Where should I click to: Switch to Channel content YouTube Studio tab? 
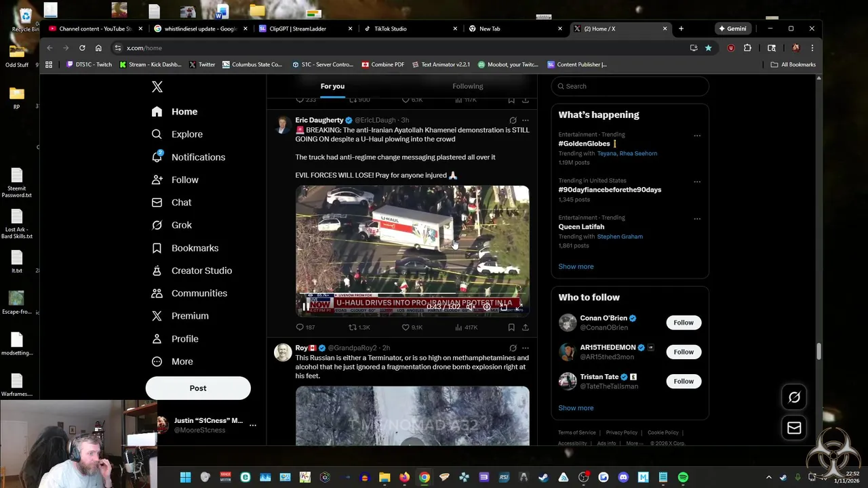point(96,28)
